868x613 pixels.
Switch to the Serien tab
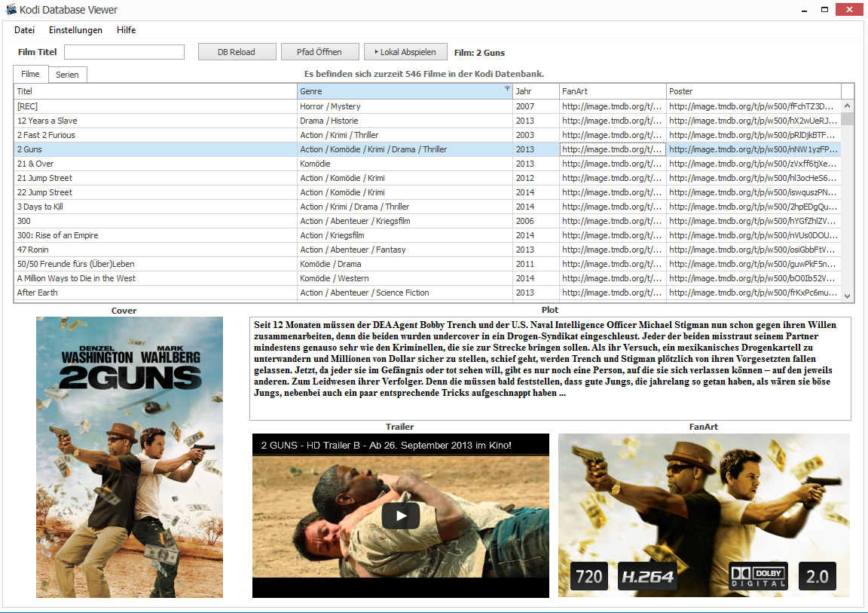[x=67, y=75]
